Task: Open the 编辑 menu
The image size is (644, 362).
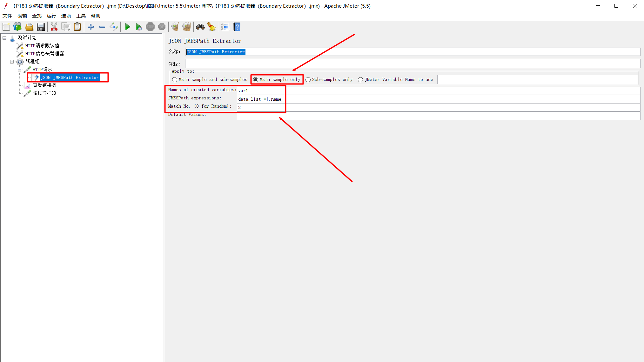Action: click(22, 16)
